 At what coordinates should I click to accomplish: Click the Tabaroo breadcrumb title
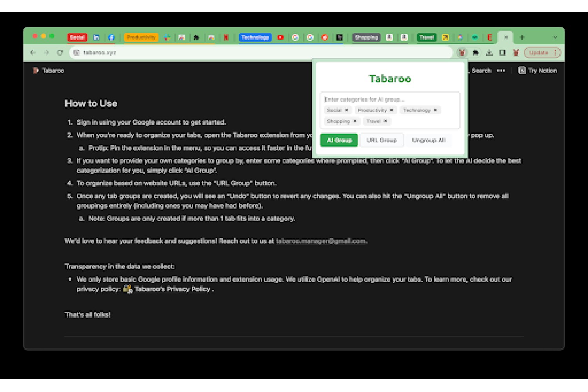tap(53, 71)
